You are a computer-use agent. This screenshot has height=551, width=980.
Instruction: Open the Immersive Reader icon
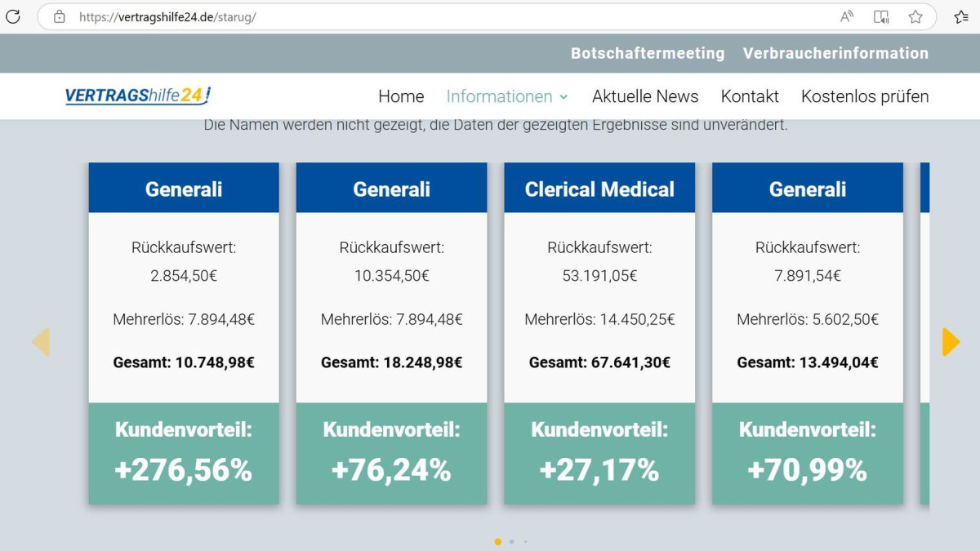coord(881,16)
